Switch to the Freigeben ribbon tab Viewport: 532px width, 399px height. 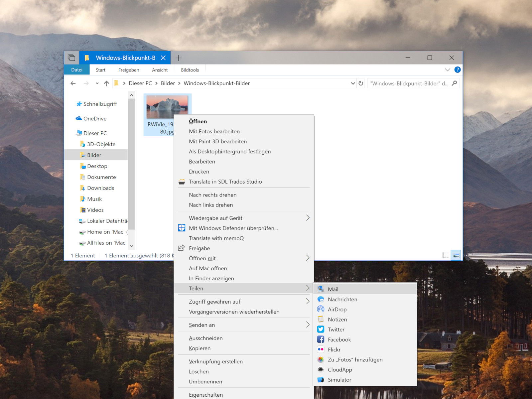coord(129,70)
